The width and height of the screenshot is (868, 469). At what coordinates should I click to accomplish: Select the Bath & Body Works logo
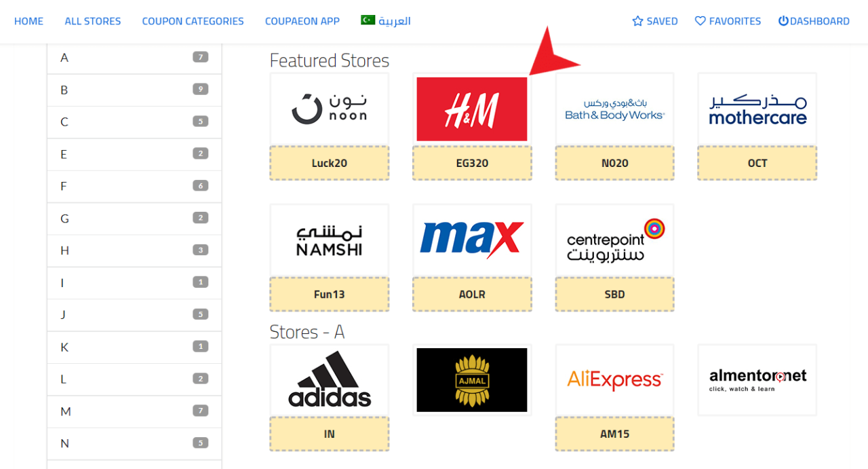(614, 109)
